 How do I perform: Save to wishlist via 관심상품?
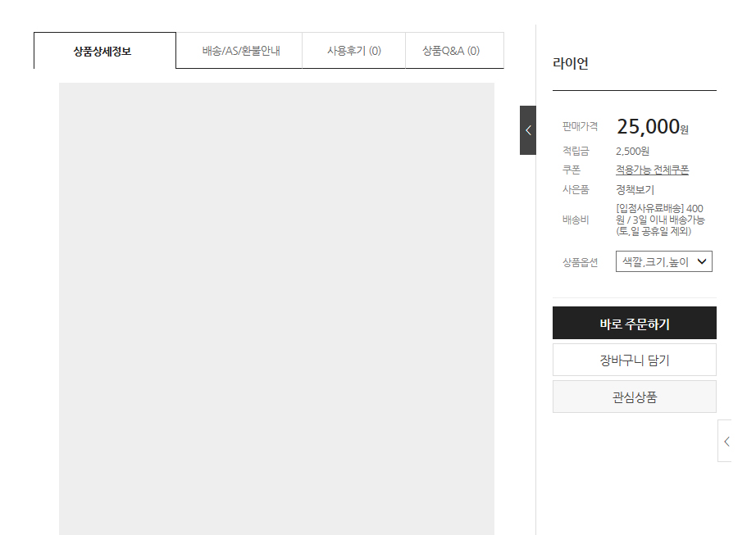[634, 397]
